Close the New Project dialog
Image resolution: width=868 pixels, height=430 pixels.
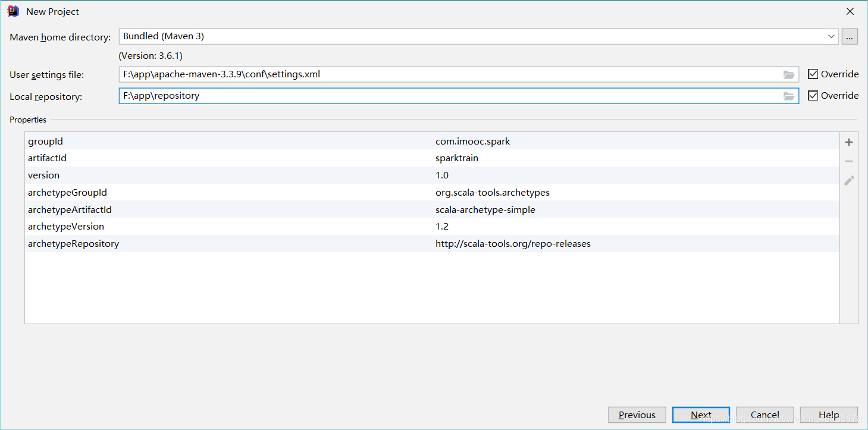(850, 11)
